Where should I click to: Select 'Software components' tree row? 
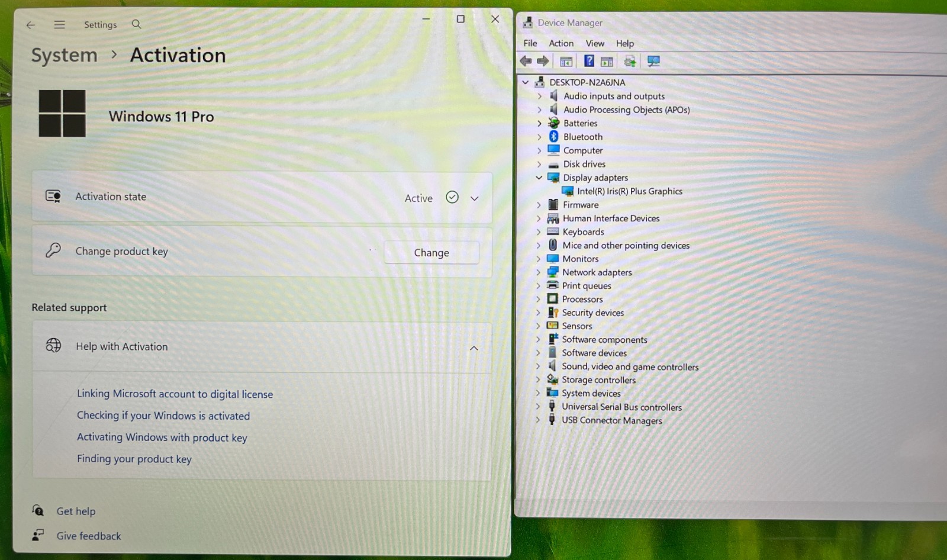[604, 340]
